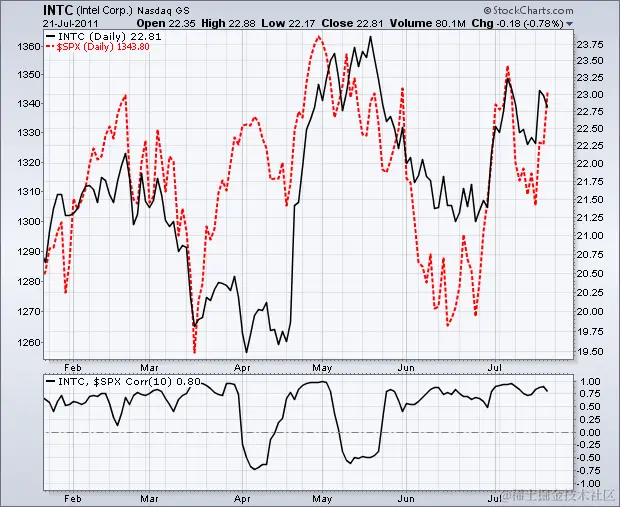The image size is (620, 507).
Task: Click the -1.00 correlation axis label
Action: pyautogui.click(x=590, y=483)
